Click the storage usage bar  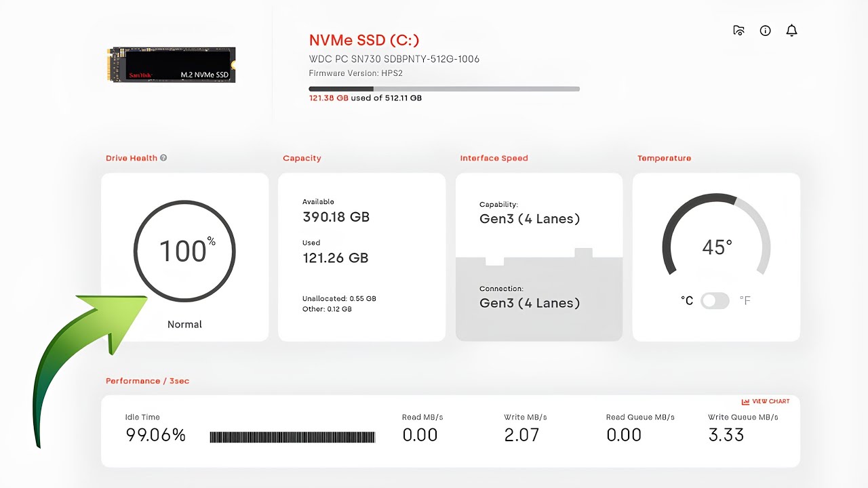(444, 89)
